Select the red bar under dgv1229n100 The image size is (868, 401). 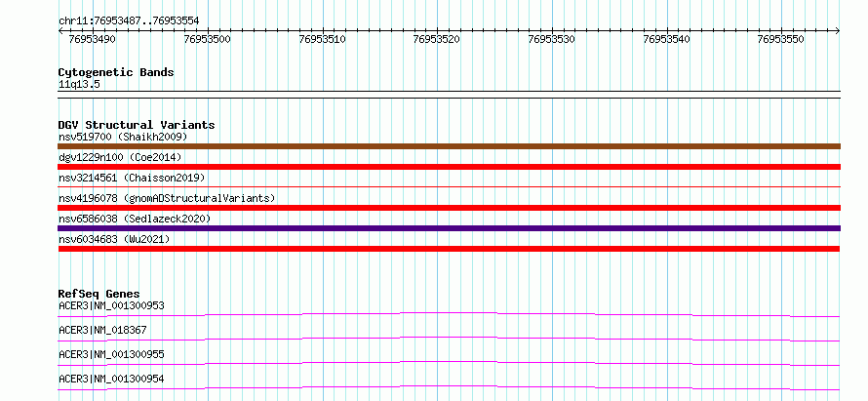[449, 167]
